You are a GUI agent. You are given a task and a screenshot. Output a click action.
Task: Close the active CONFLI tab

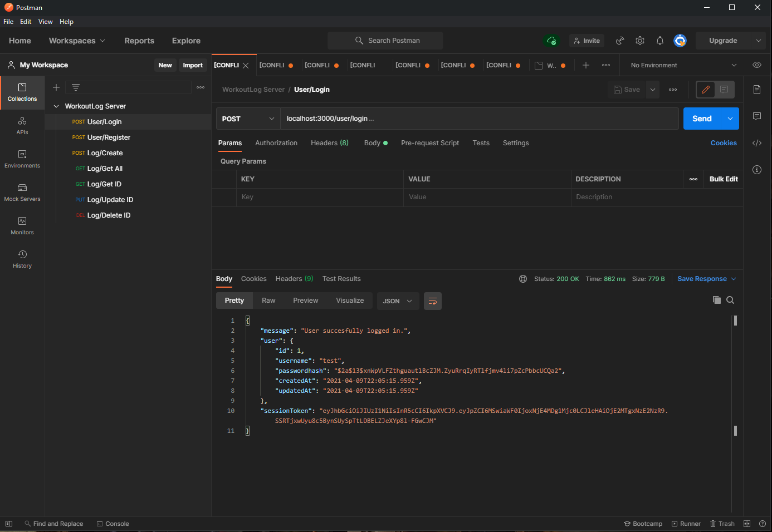click(246, 66)
